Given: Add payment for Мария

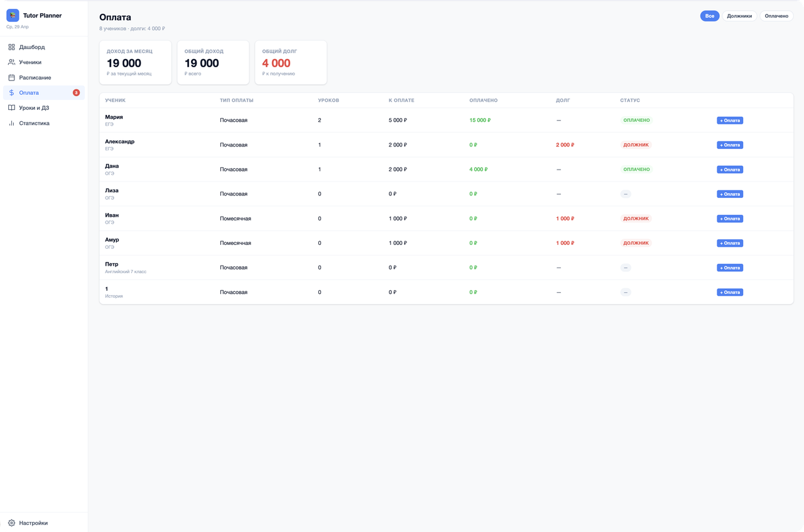Looking at the screenshot, I should coord(730,120).
